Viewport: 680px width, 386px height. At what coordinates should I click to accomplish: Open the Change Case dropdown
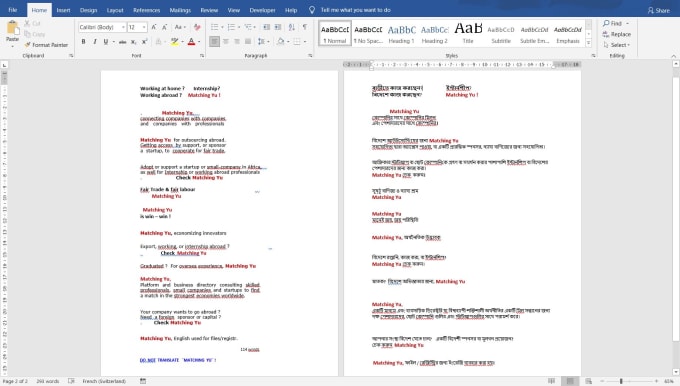click(x=180, y=27)
